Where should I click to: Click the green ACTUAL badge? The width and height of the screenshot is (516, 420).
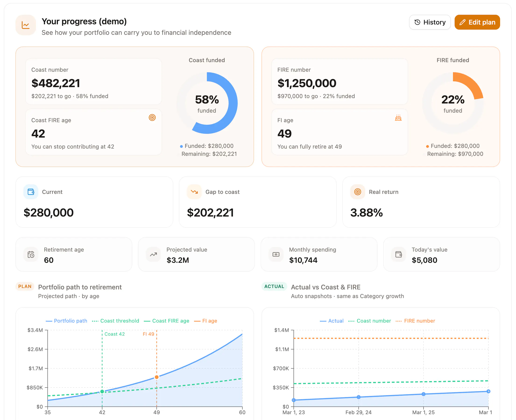[x=274, y=286]
